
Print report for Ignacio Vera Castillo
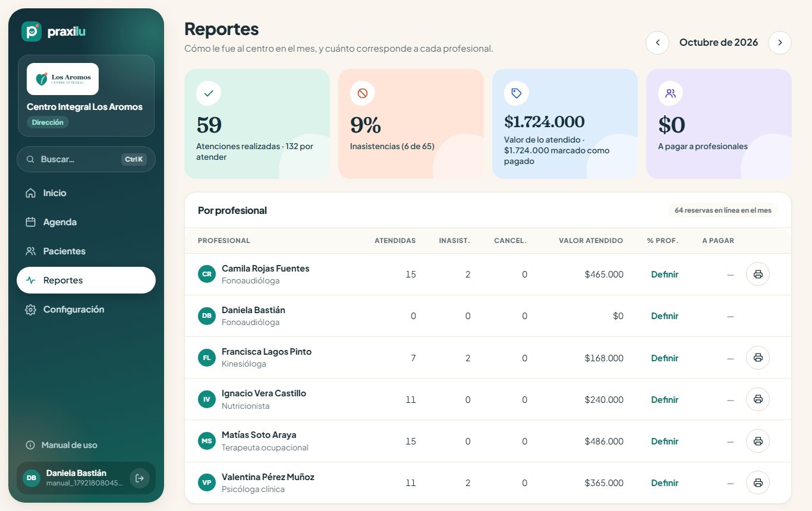tap(758, 399)
